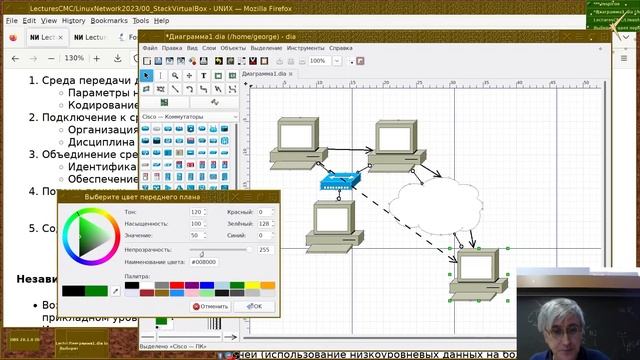Screen dimensions: 640x360
Task: Click the Print icon in Dia toolbar
Action: (x=204, y=61)
